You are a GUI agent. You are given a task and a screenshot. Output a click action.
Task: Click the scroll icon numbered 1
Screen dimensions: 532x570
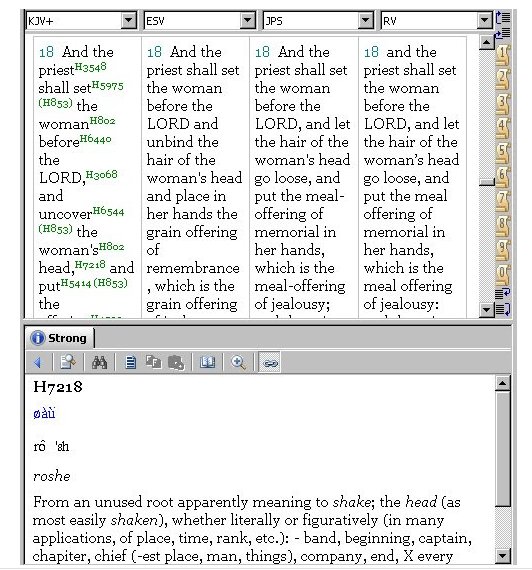503,55
